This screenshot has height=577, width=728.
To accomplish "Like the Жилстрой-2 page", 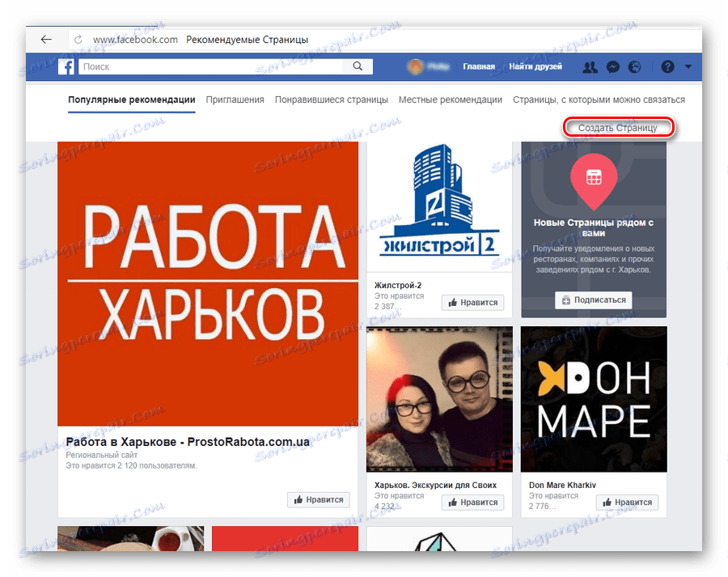I will click(x=476, y=302).
